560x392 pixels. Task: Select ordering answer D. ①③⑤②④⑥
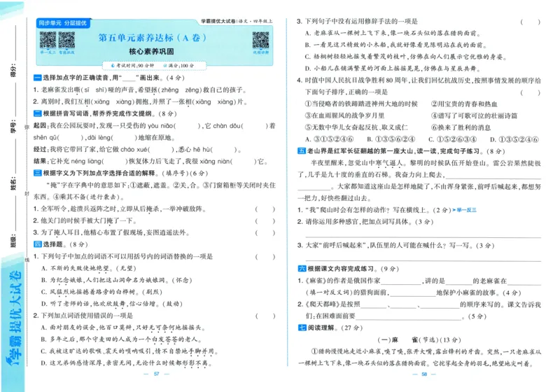[x=514, y=139]
